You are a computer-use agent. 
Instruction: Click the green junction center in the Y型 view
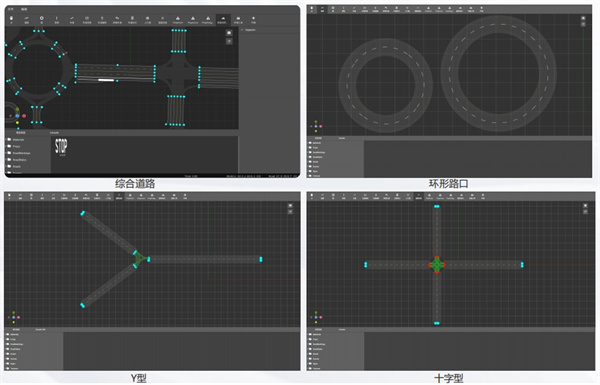(x=140, y=259)
